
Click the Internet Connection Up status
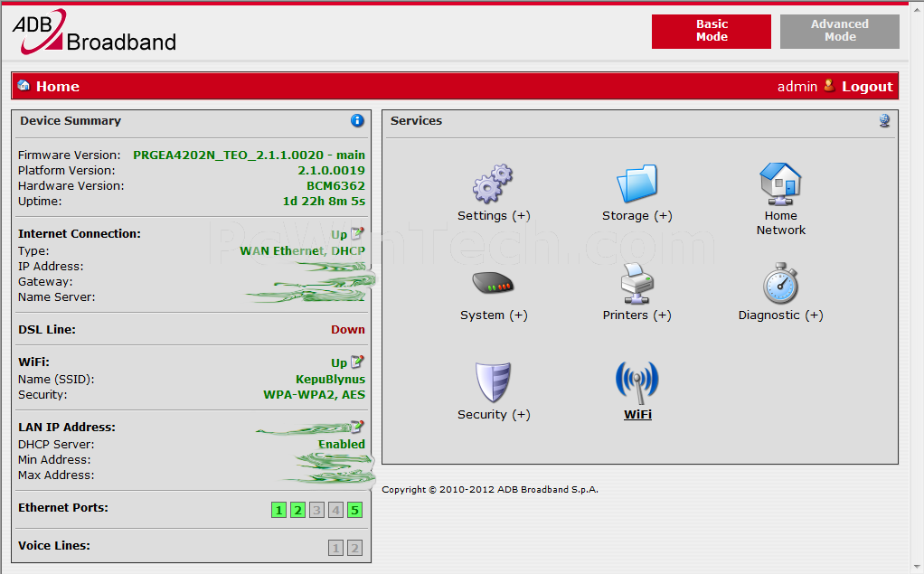339,234
